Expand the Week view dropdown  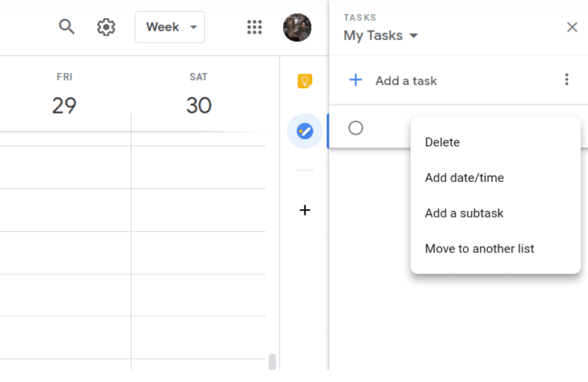(170, 27)
